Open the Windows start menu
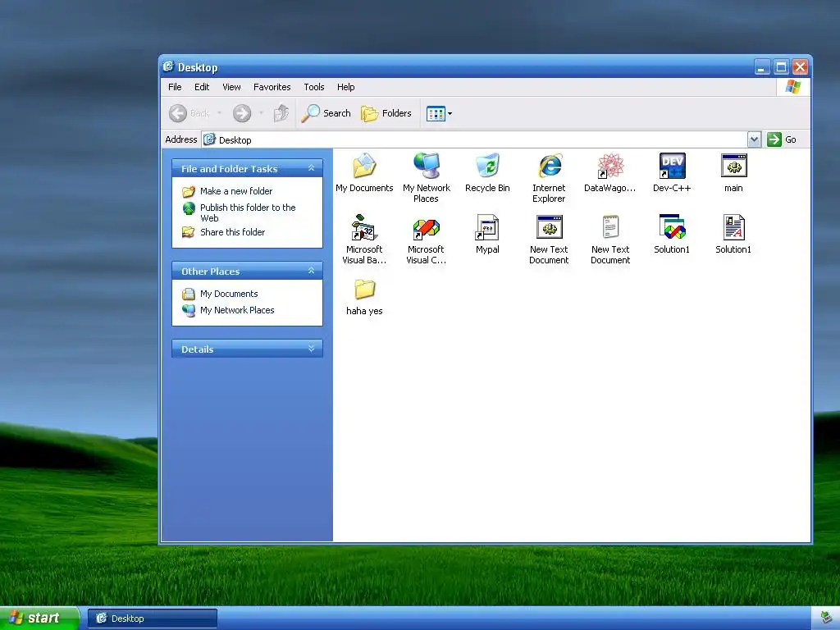Screen dimensions: 840x630 point(39,619)
